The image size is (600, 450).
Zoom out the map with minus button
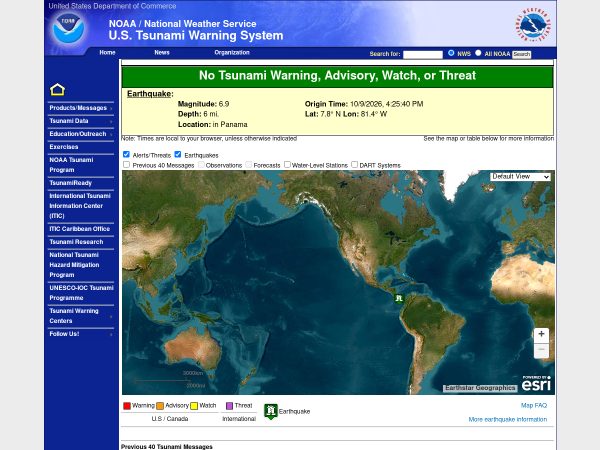tap(541, 350)
